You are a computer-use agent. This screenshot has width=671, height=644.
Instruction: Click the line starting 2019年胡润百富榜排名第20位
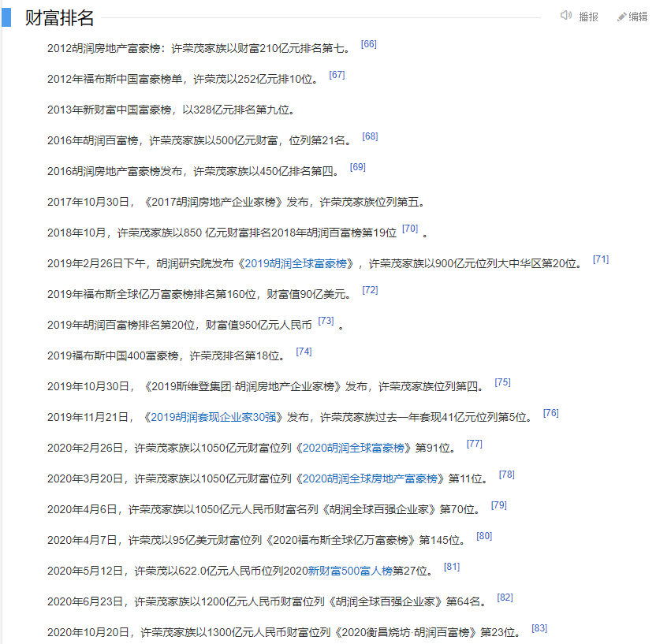tap(179, 326)
